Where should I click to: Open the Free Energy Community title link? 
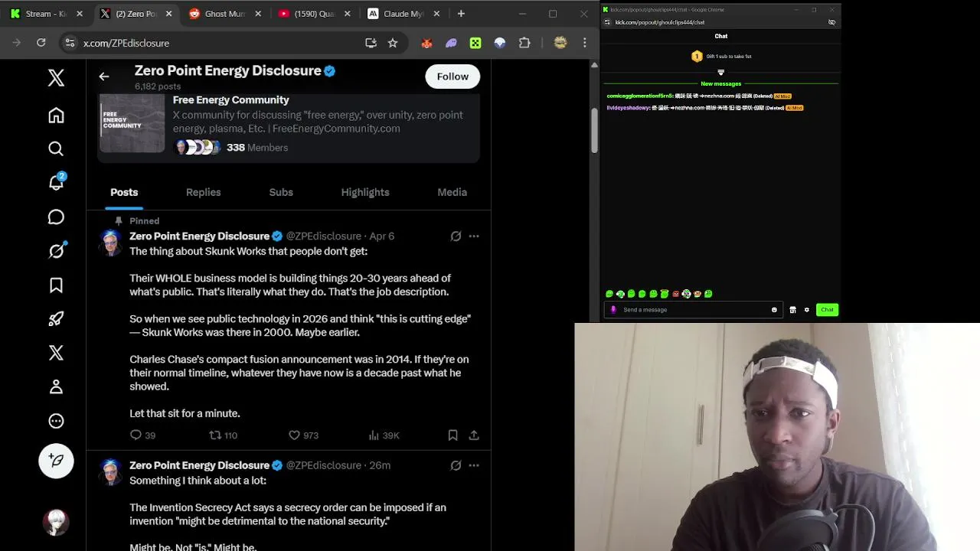click(230, 99)
